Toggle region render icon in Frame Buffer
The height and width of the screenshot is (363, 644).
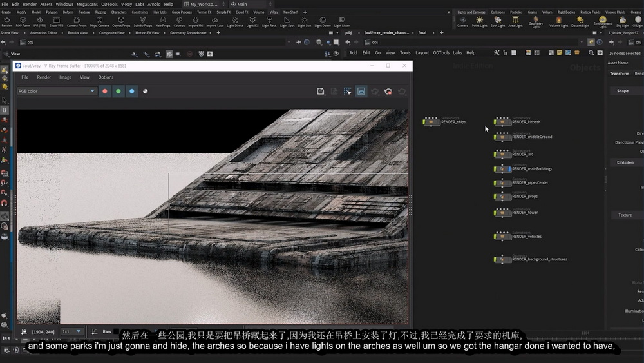[348, 92]
